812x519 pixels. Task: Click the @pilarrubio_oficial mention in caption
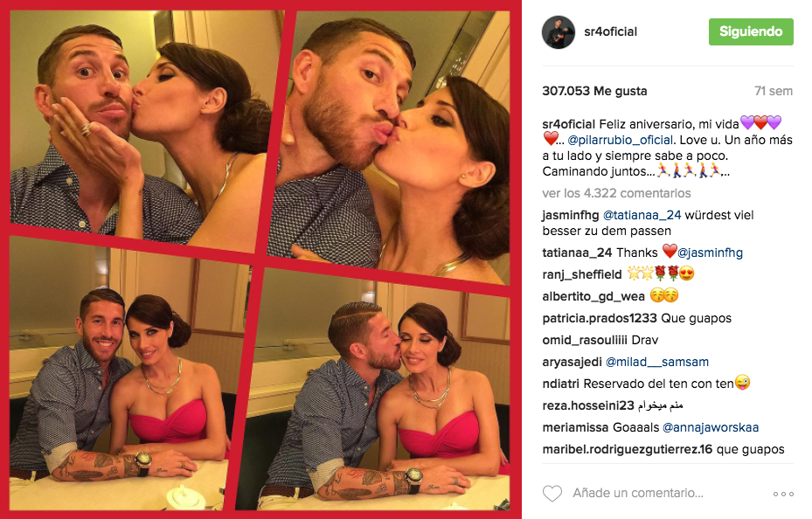tap(621, 140)
